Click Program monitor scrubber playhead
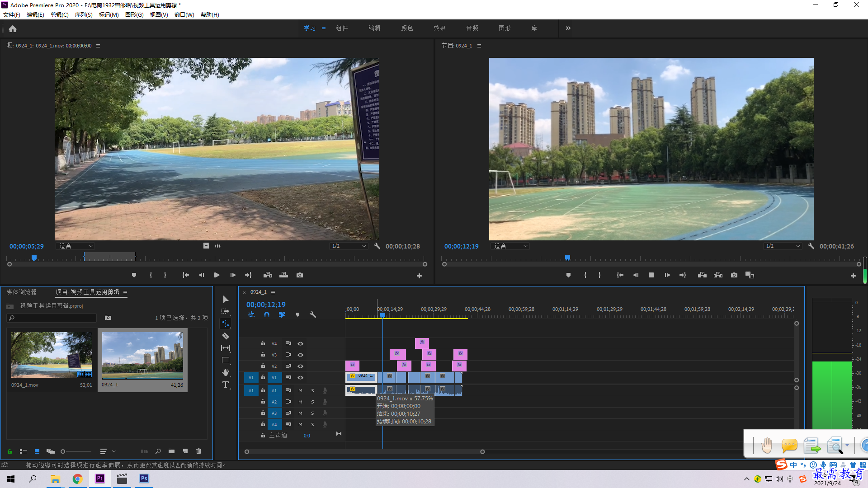 tap(567, 258)
